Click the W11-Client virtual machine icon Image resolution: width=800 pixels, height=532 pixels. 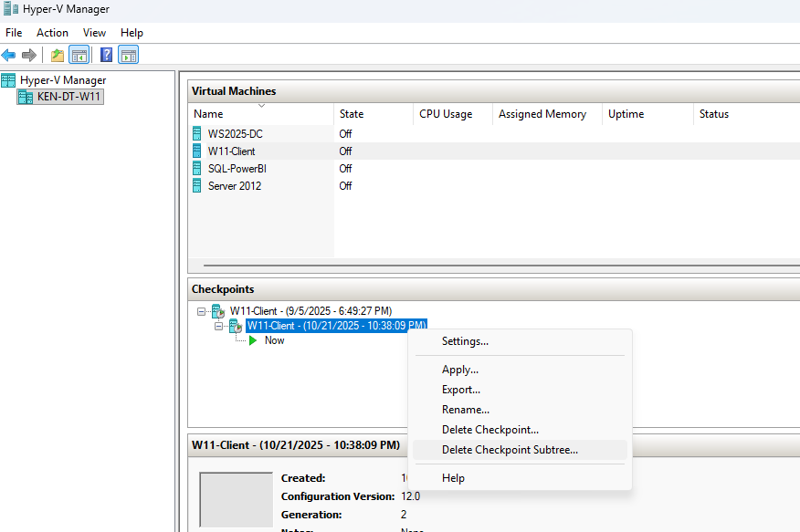197,151
